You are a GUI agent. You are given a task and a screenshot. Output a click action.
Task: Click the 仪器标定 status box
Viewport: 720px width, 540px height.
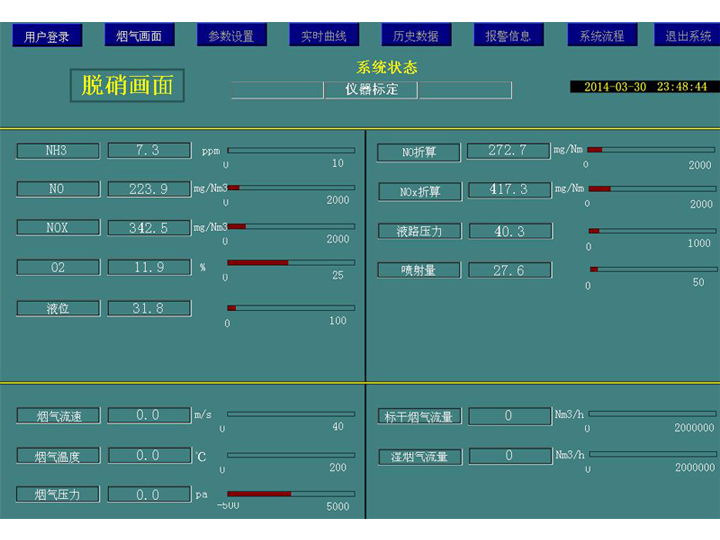point(371,90)
